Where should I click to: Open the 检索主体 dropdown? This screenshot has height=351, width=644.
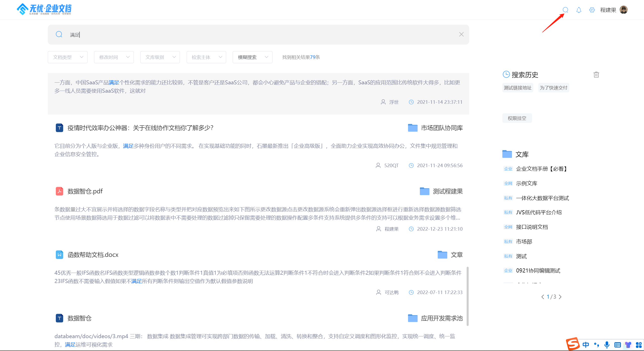coord(206,57)
